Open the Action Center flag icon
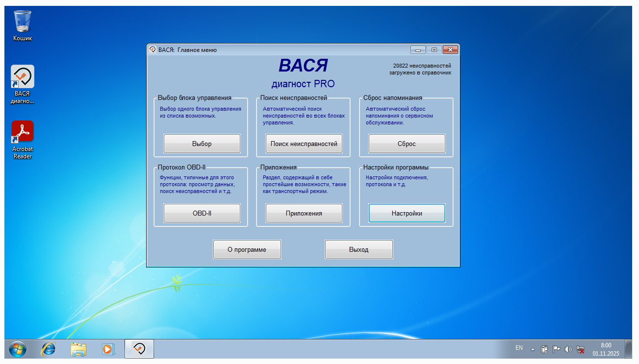This screenshot has height=364, width=639. pos(556,349)
